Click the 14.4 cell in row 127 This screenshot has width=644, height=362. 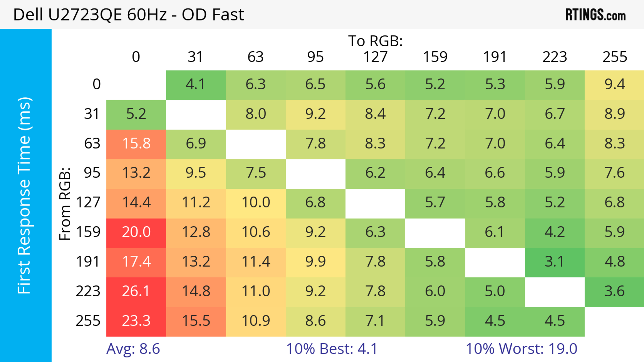coord(136,203)
